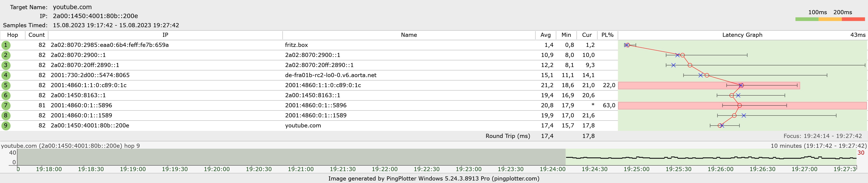Click the Latency Graph column header
Viewport: 868px width, 183px height.
point(742,35)
